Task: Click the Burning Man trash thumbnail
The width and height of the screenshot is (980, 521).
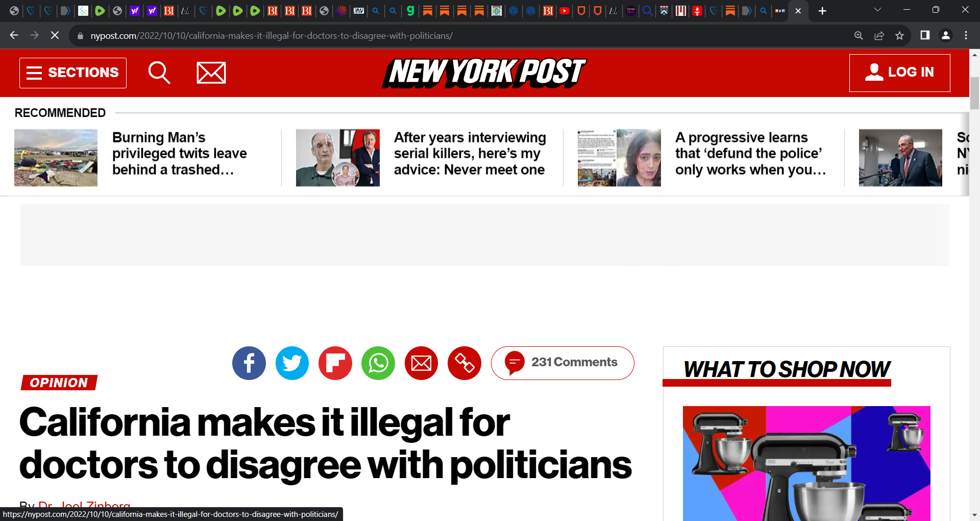Action: [x=56, y=158]
